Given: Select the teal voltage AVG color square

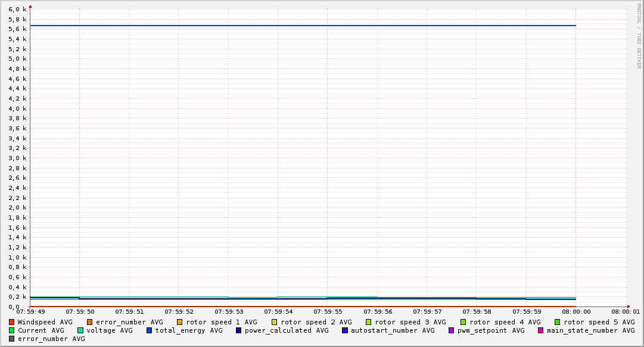Looking at the screenshot, I should [x=80, y=330].
